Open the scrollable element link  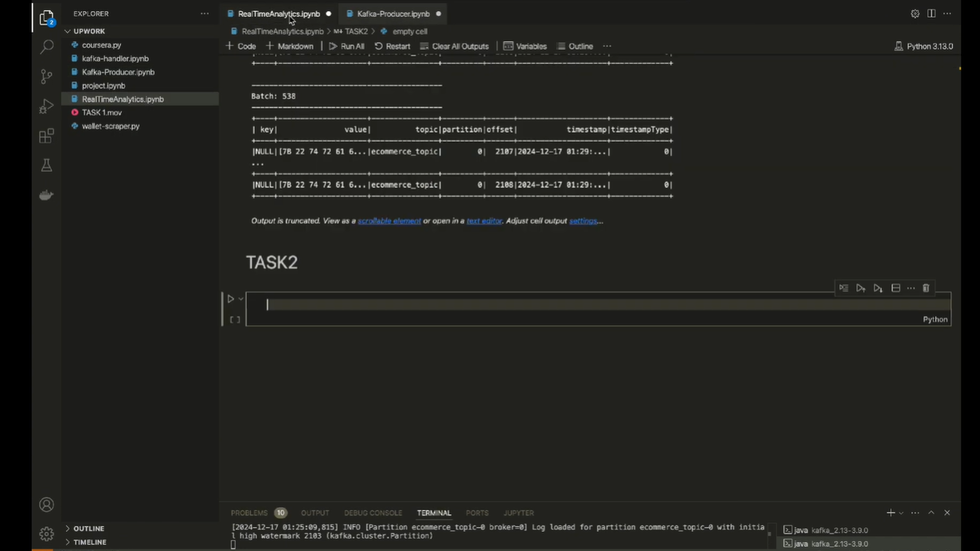pyautogui.click(x=389, y=221)
